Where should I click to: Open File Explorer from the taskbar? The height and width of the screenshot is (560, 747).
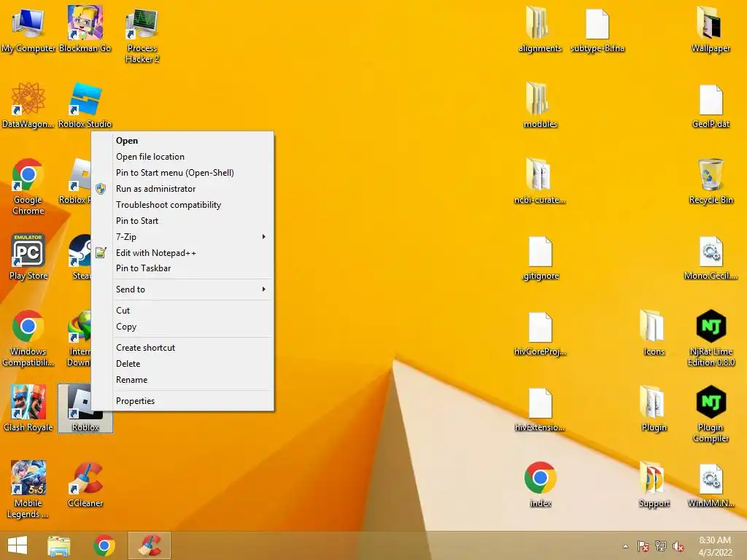[x=59, y=545]
